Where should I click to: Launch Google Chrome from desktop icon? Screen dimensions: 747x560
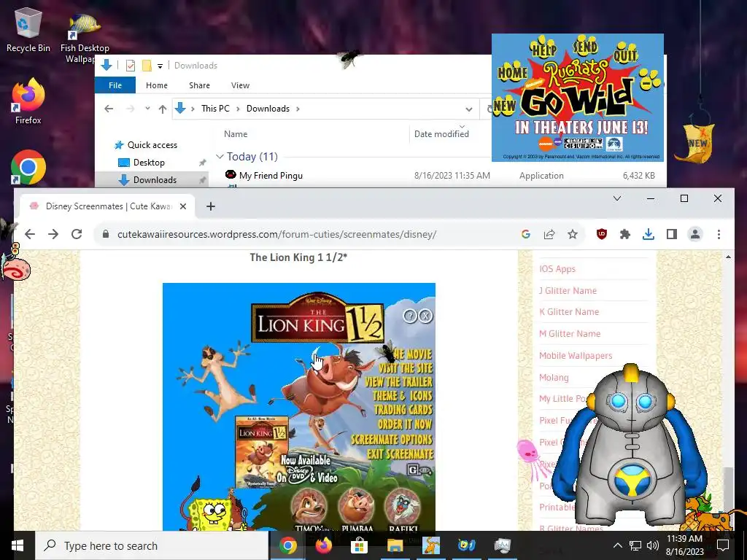(x=28, y=167)
